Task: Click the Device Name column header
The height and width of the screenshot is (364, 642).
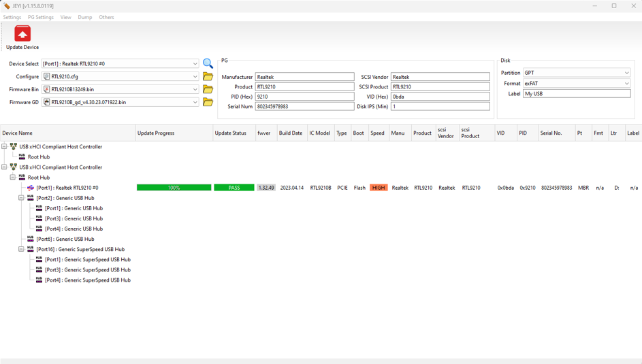Action: [x=17, y=133]
